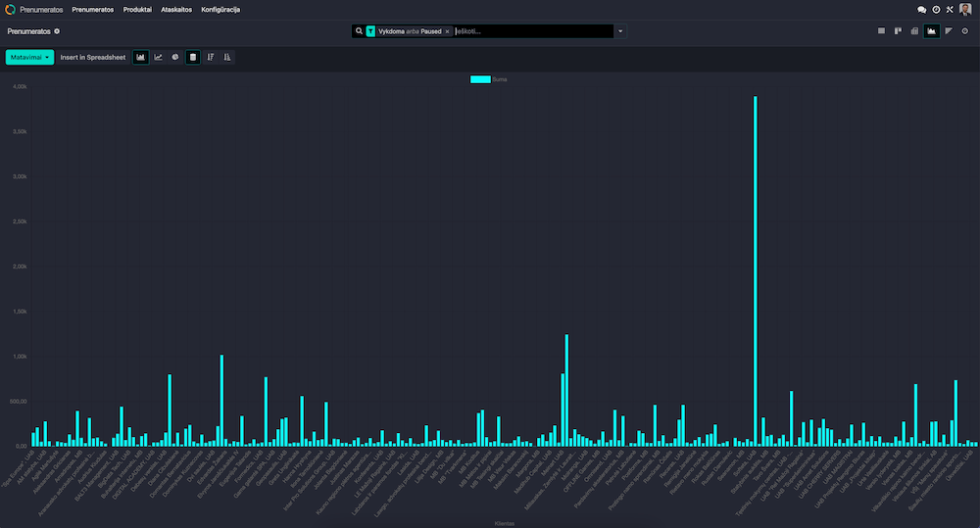Toggle the stacked chart option
This screenshot has width=980, height=528.
[193, 57]
